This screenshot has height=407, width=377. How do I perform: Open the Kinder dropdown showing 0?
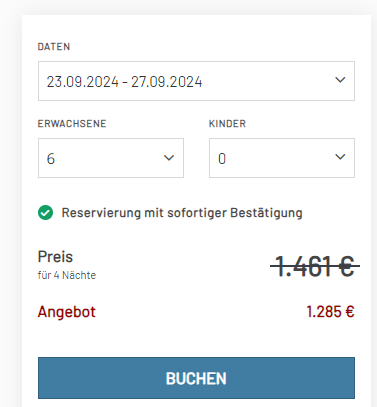[282, 158]
